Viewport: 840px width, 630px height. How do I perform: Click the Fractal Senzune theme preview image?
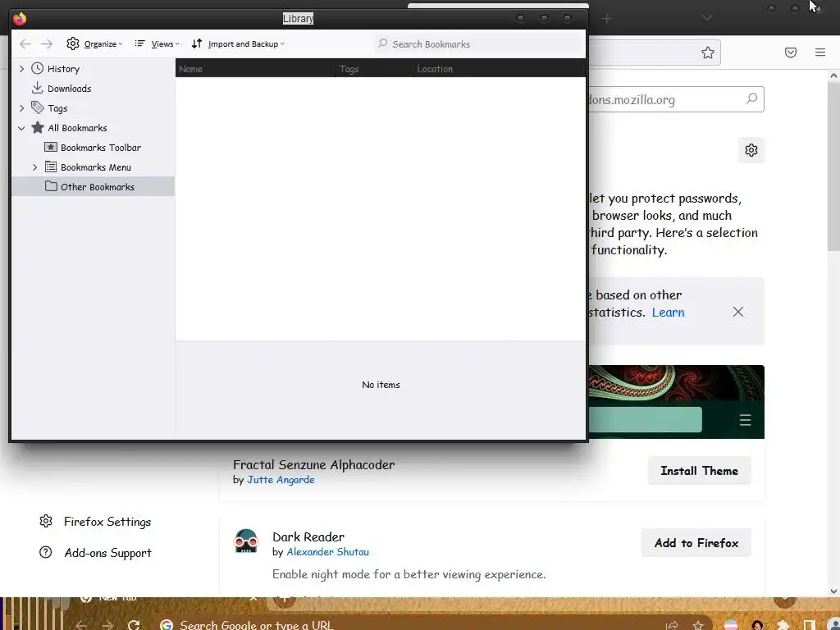pos(676,402)
